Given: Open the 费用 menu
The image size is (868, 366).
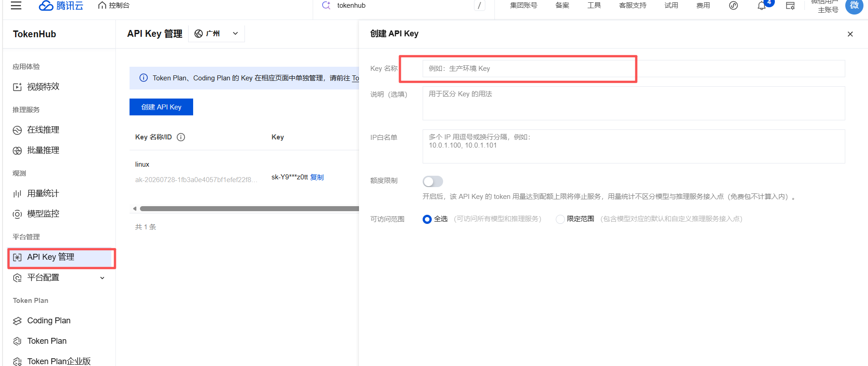Looking at the screenshot, I should 703,5.
